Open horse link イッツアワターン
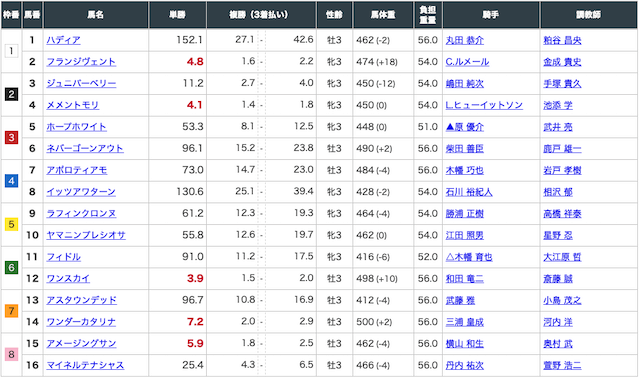 (x=81, y=191)
